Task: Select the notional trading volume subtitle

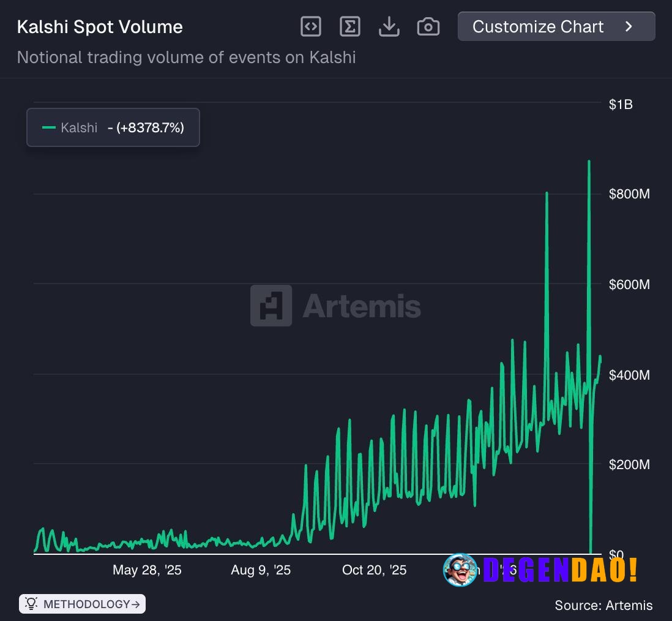Action: (x=187, y=57)
